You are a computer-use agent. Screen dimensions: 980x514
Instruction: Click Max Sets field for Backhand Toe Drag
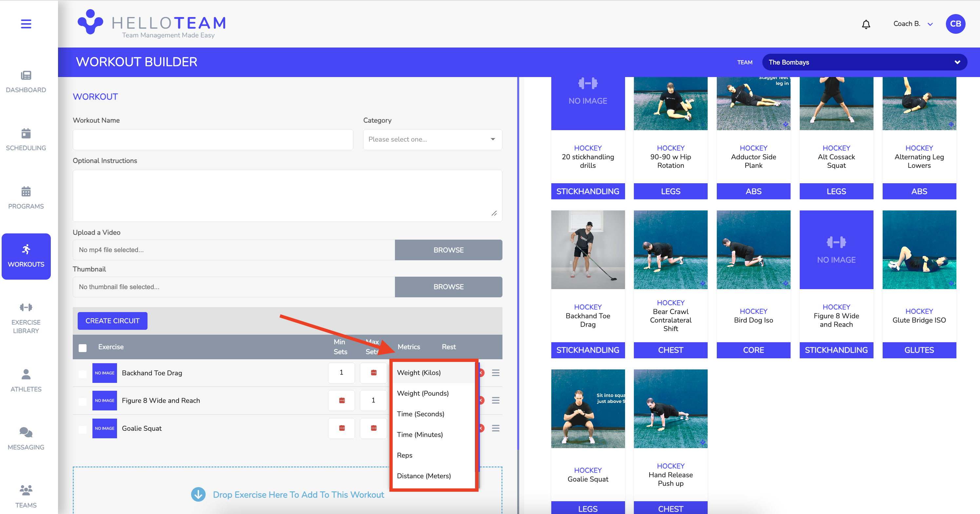tap(373, 373)
